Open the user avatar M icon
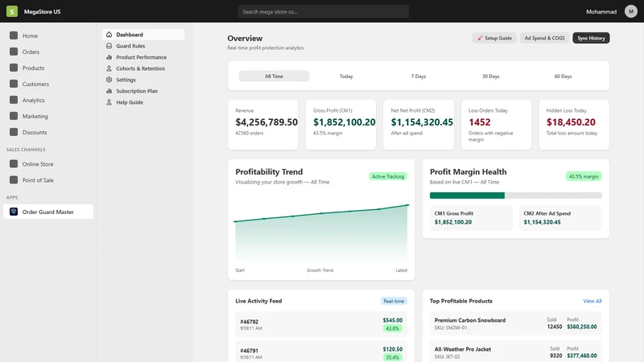644x362 pixels. tap(631, 11)
